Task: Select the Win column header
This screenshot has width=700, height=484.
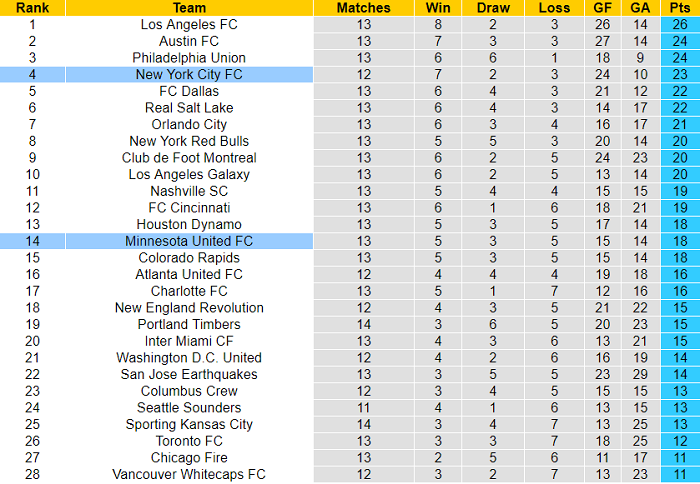Action: pyautogui.click(x=438, y=8)
